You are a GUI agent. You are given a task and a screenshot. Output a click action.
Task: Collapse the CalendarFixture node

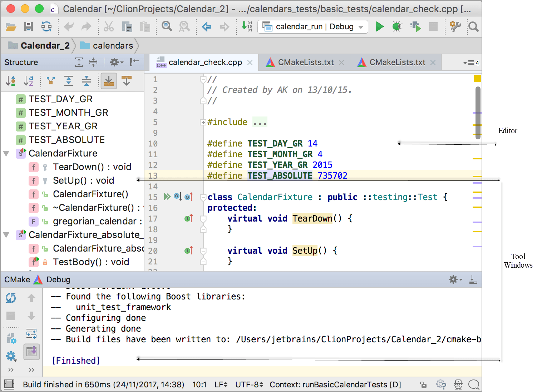(x=6, y=154)
